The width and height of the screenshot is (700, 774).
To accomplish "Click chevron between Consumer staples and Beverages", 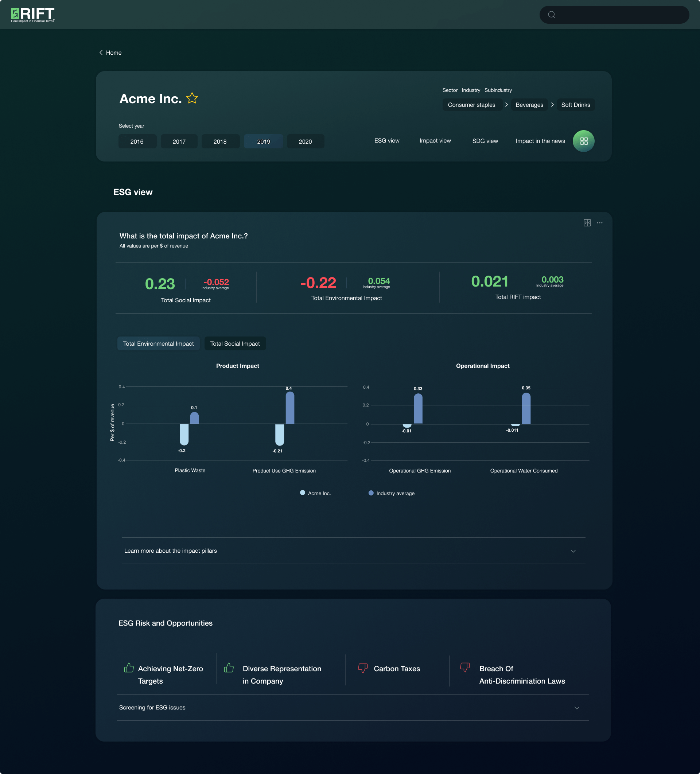I will coord(506,104).
